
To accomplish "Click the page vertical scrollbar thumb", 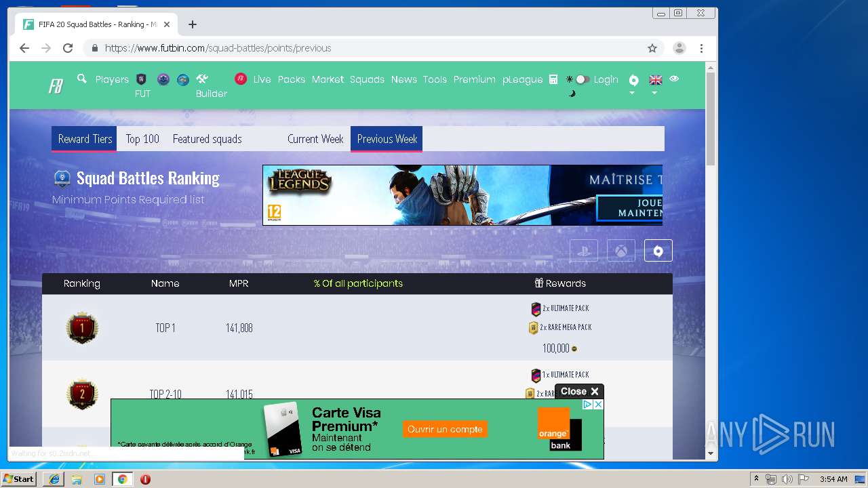I will point(711,119).
